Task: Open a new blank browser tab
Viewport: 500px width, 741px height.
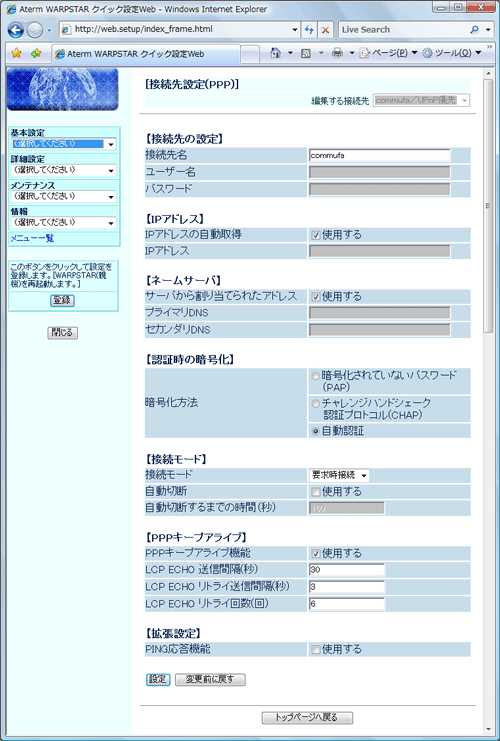Action: pos(250,54)
